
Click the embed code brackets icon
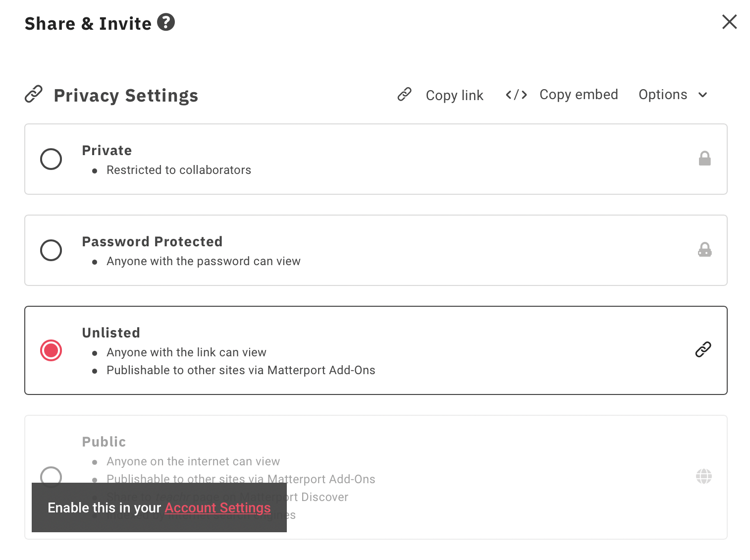(516, 95)
